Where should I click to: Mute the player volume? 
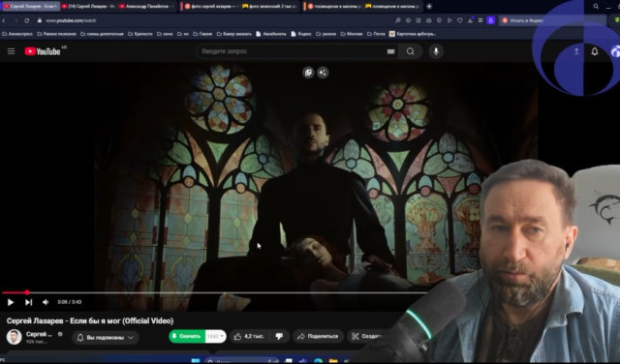coord(46,302)
